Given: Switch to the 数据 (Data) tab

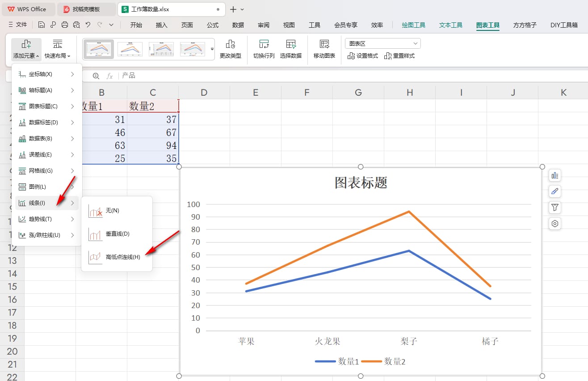Looking at the screenshot, I should 238,25.
